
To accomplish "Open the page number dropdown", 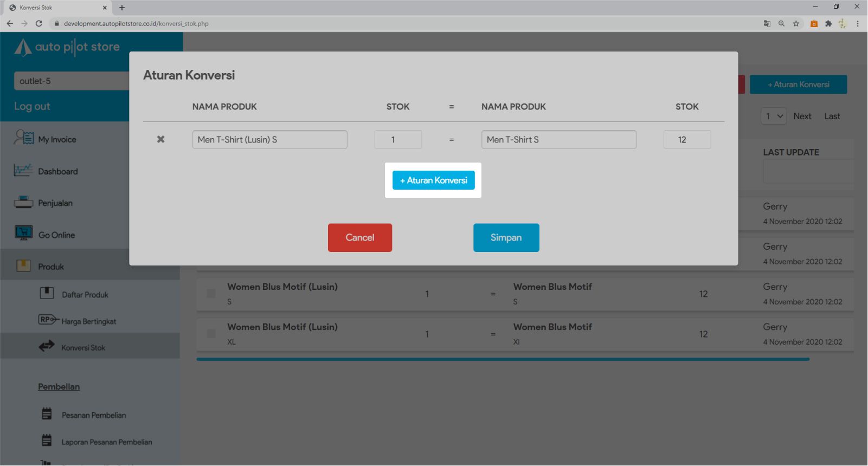I will [x=773, y=116].
